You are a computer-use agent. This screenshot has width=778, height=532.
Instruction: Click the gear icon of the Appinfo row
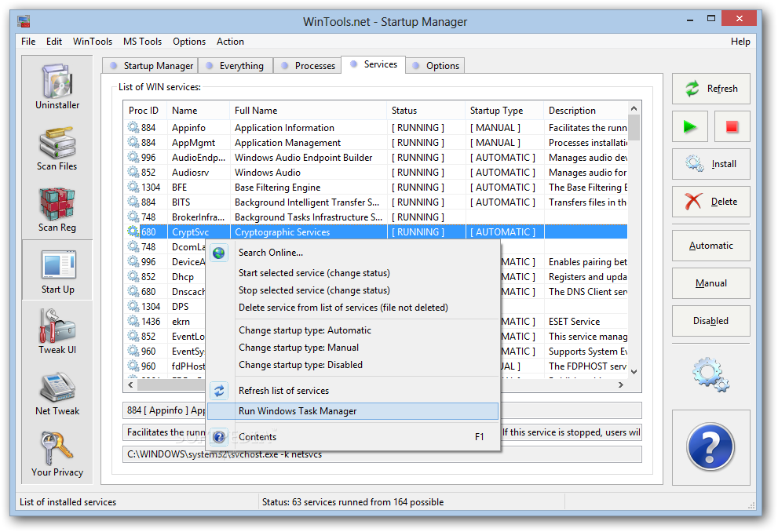(133, 127)
